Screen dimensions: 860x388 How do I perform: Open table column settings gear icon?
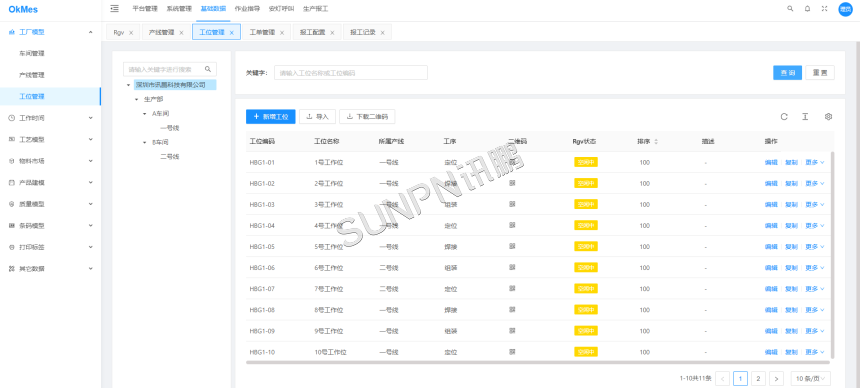[x=828, y=116]
